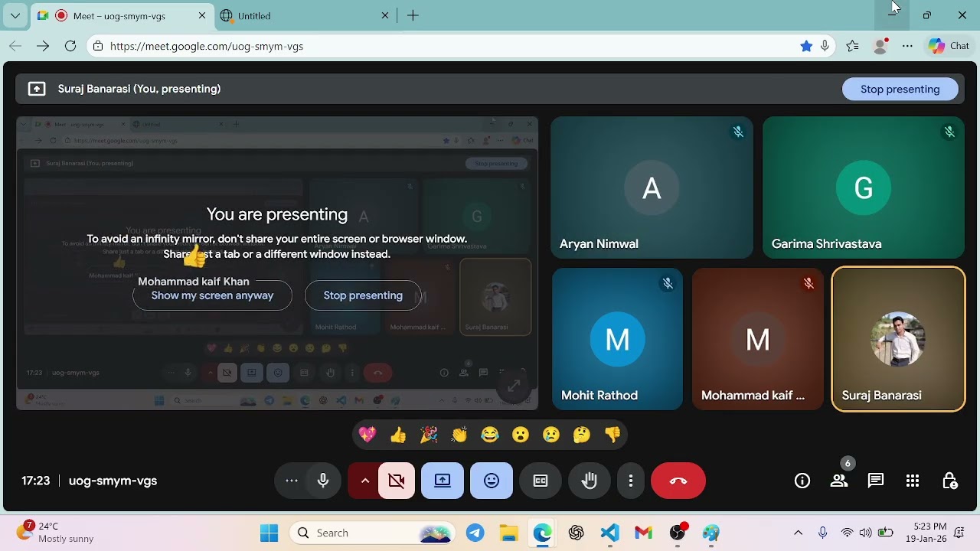Send the crying face reaction
Image resolution: width=980 pixels, height=551 pixels.
coord(551,435)
